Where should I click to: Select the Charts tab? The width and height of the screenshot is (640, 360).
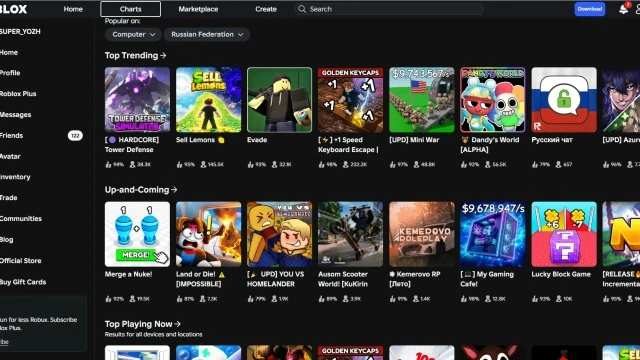coord(131,9)
